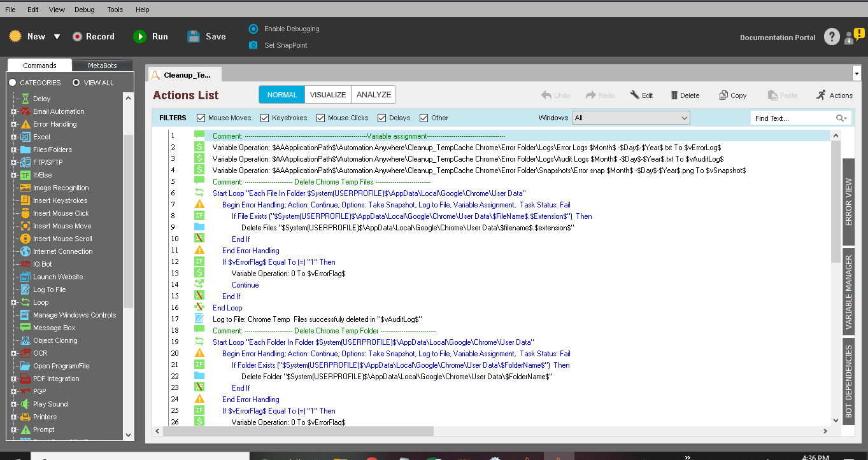The height and width of the screenshot is (460, 868).
Task: Click the Record button icon
Action: coord(77,37)
